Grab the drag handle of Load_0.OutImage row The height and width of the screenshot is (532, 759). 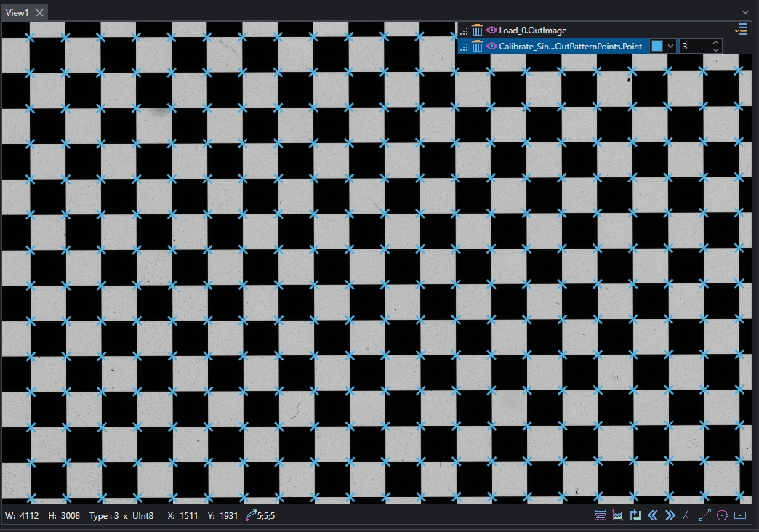tap(464, 31)
